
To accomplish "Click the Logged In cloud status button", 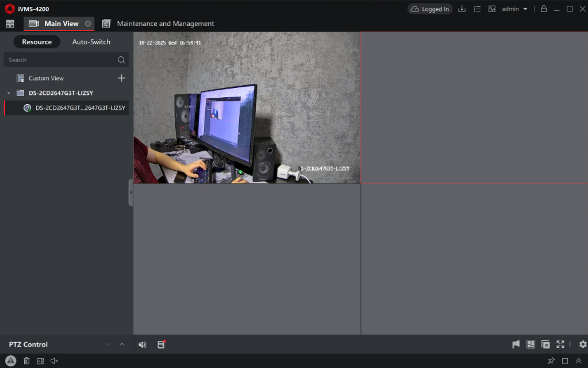I will (x=430, y=9).
